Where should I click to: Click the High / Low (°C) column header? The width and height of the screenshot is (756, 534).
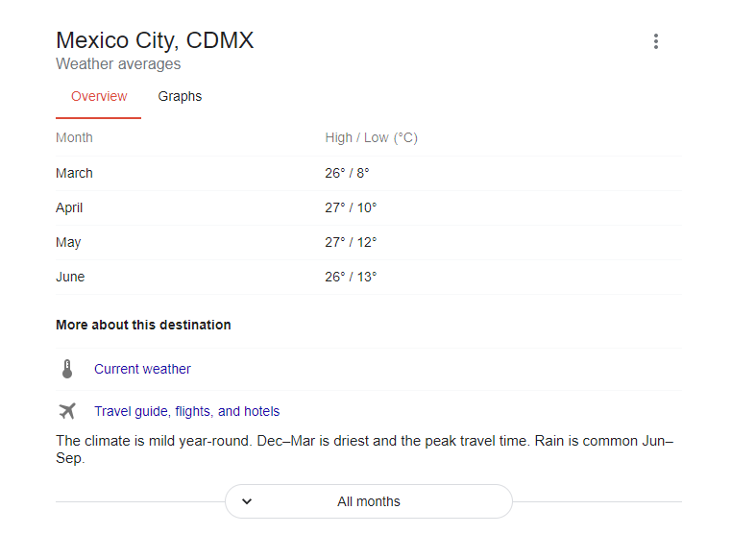[371, 138]
